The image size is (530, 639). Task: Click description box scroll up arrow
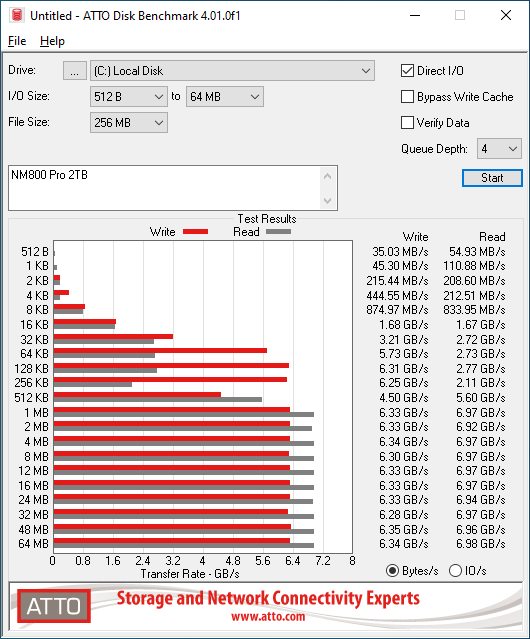pyautogui.click(x=328, y=176)
